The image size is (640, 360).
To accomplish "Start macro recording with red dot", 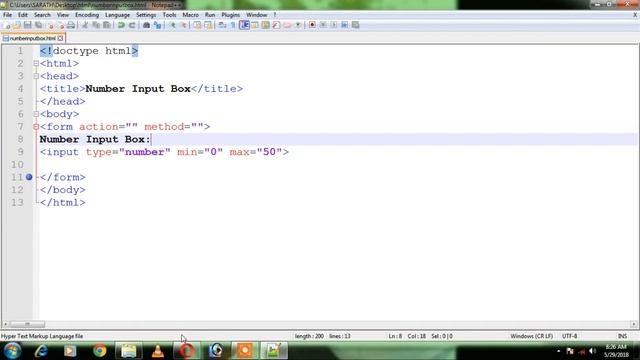I will coord(312,25).
